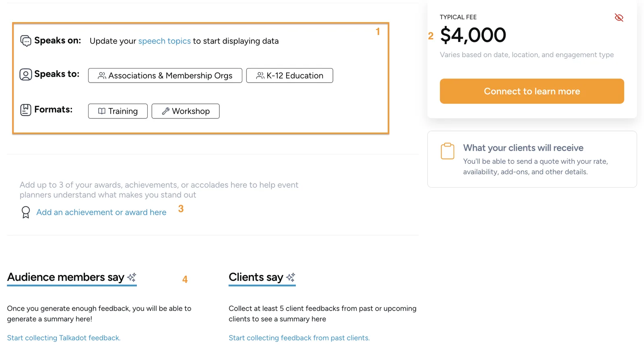
Task: Click the sparkle icon after Audience members say
Action: coord(132,277)
